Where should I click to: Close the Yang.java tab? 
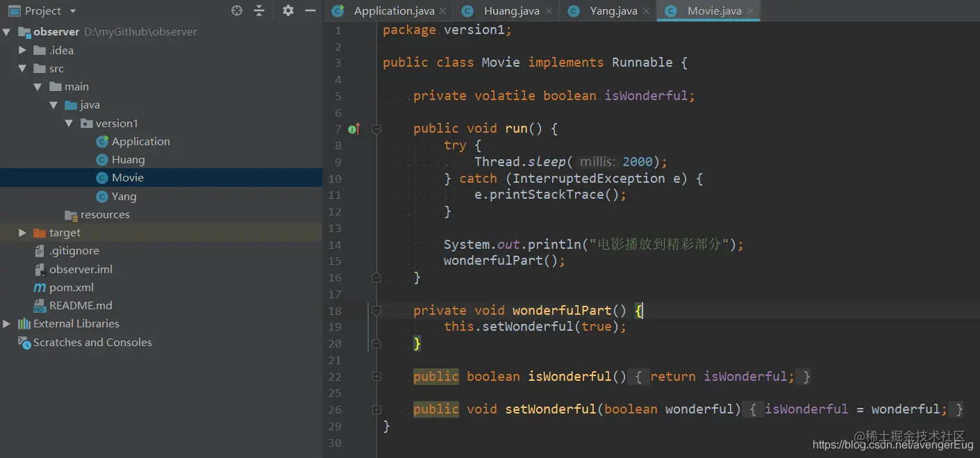(646, 11)
